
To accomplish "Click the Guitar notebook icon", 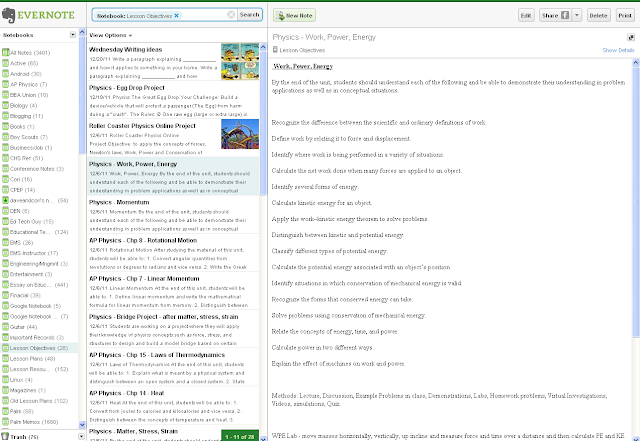I will 5,327.
